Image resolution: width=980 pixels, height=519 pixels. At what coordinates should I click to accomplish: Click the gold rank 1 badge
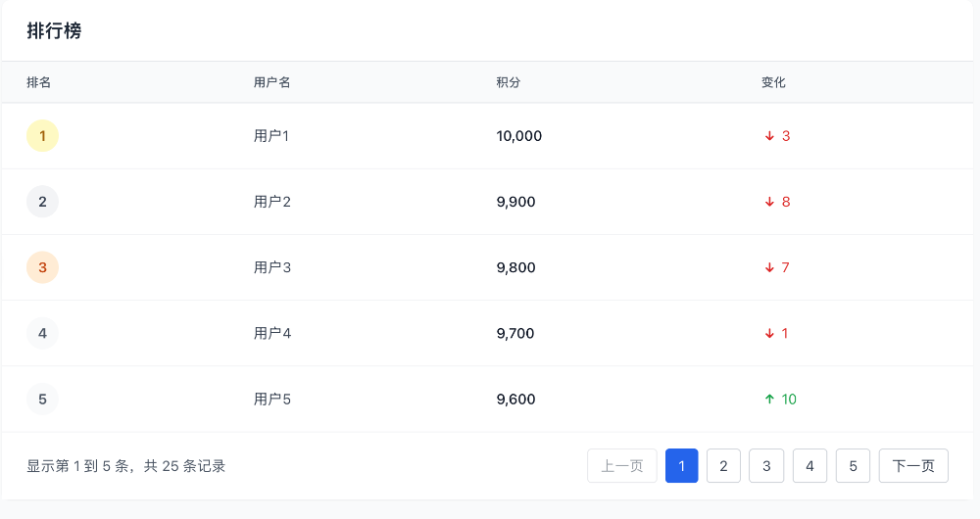[x=42, y=136]
